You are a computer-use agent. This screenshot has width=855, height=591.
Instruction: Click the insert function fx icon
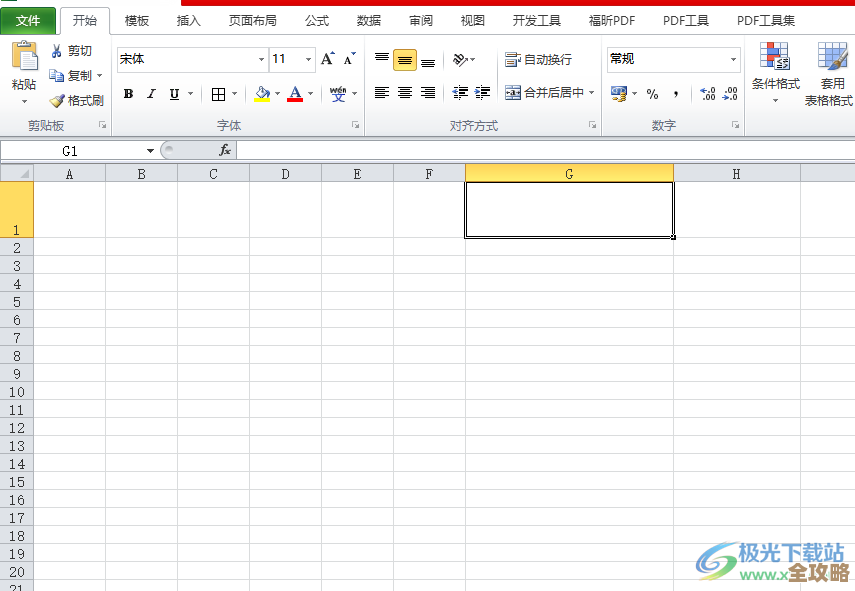[x=225, y=150]
